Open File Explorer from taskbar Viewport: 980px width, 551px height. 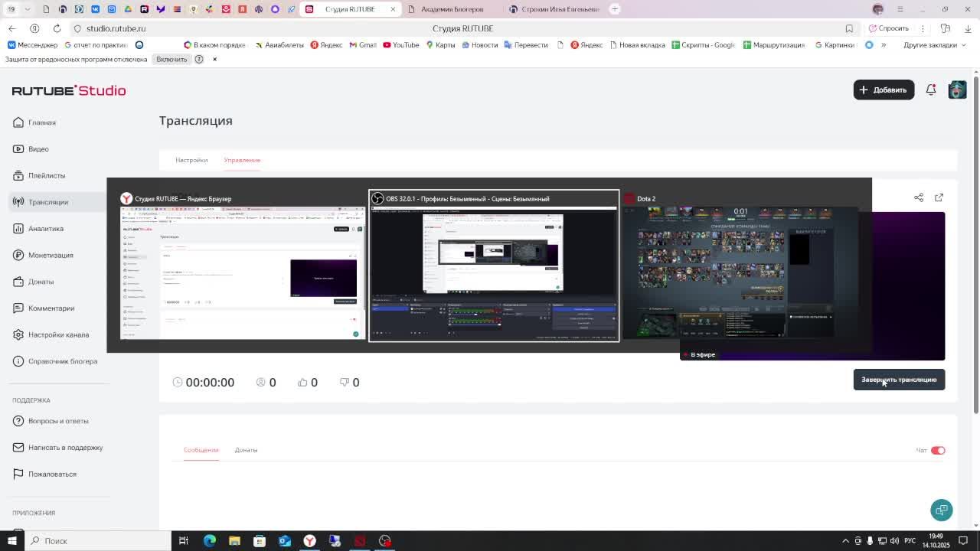pyautogui.click(x=234, y=541)
